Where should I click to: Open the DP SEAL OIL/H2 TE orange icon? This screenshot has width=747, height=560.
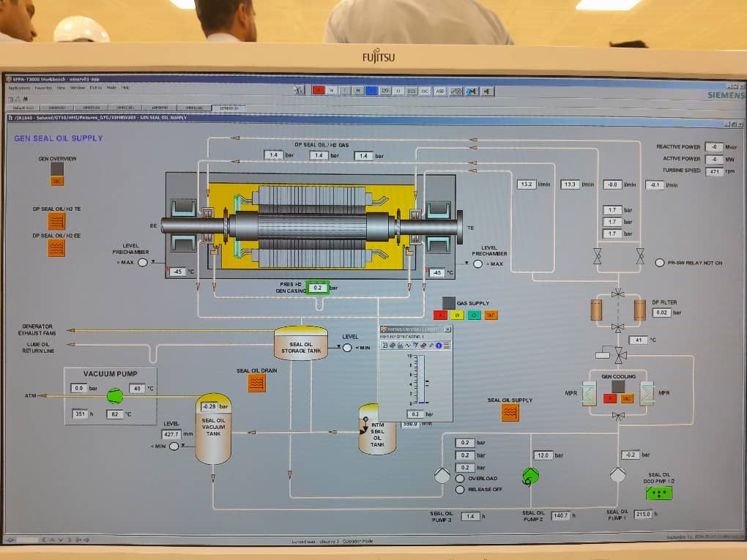[56, 221]
